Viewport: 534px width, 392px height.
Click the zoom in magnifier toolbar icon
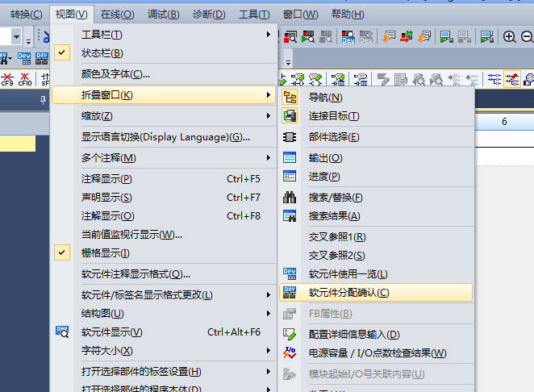click(x=510, y=36)
